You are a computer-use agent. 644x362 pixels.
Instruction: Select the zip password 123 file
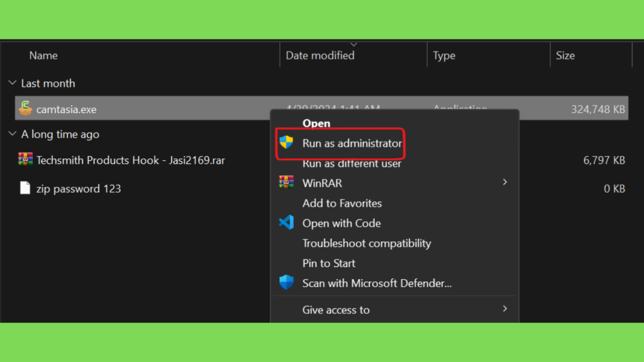79,189
